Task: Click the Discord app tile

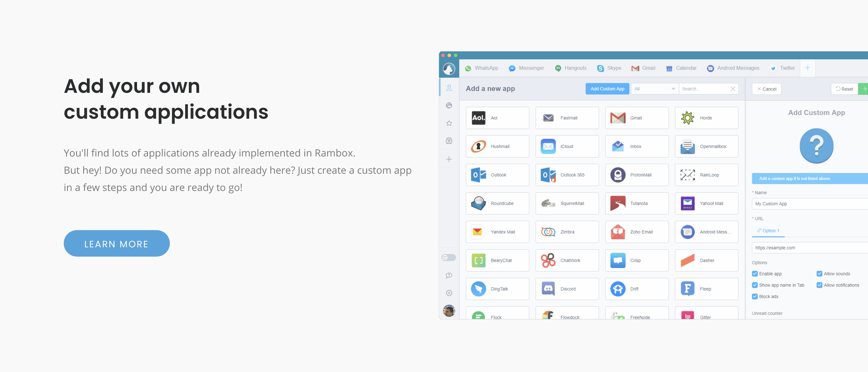Action: [567, 289]
